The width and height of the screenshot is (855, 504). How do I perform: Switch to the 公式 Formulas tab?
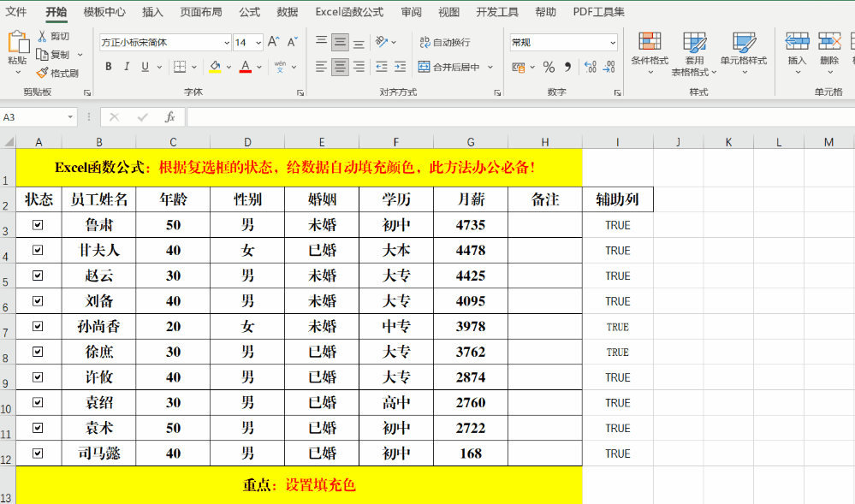[x=249, y=12]
